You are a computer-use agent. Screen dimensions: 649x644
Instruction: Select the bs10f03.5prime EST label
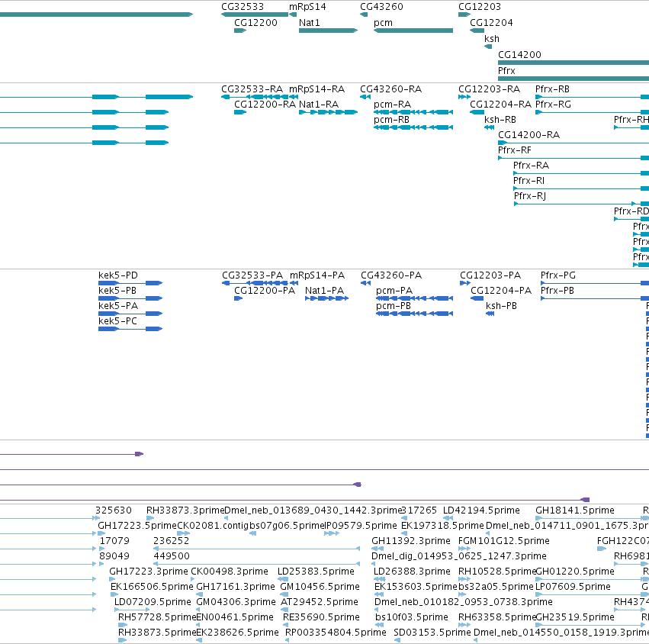(411, 617)
